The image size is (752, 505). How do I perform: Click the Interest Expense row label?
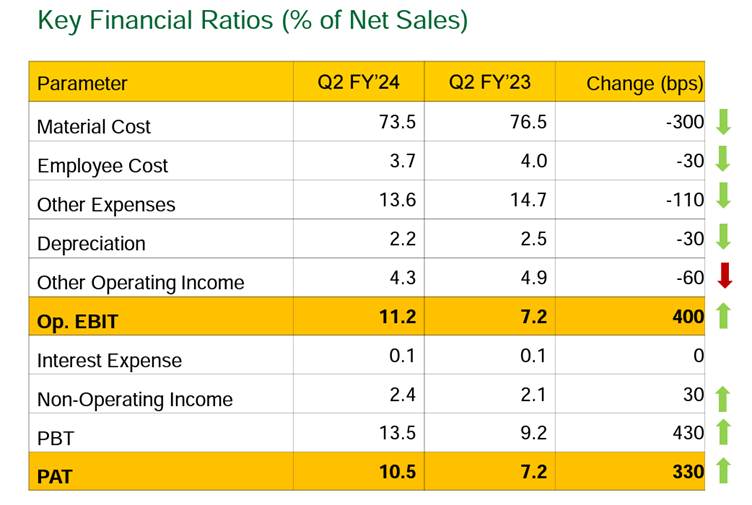pos(110,360)
